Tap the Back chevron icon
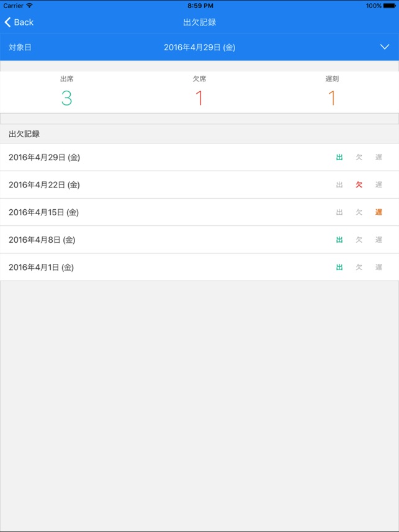The height and width of the screenshot is (532, 399). click(x=7, y=22)
